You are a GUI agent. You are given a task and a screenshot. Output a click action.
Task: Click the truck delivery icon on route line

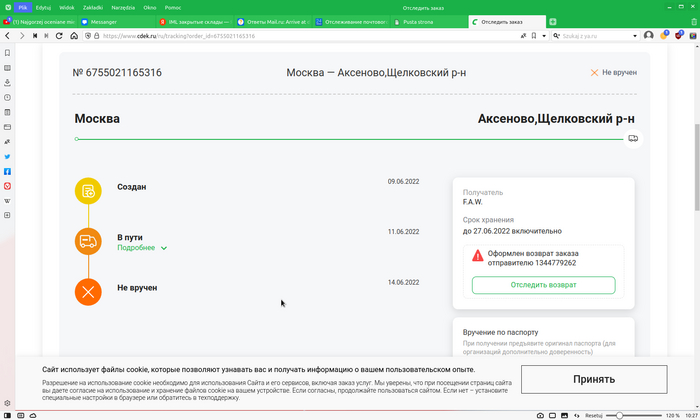632,139
